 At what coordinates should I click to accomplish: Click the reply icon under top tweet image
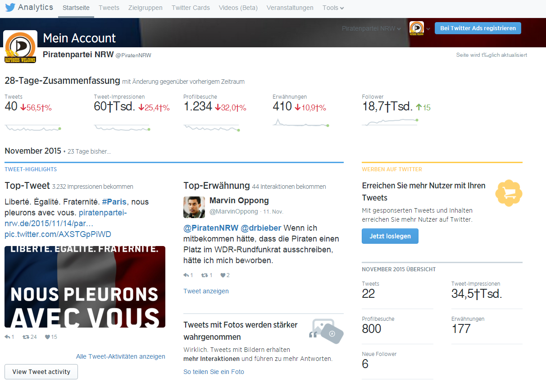7,337
